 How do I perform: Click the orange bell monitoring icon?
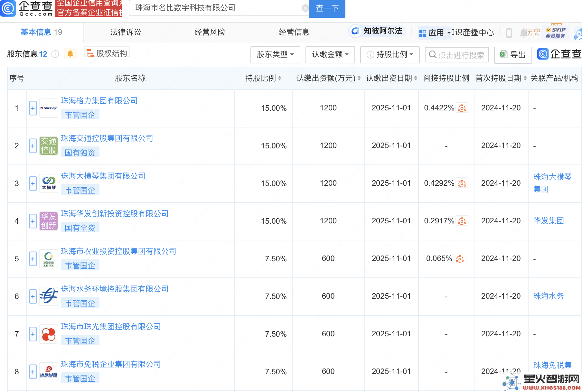(x=70, y=54)
